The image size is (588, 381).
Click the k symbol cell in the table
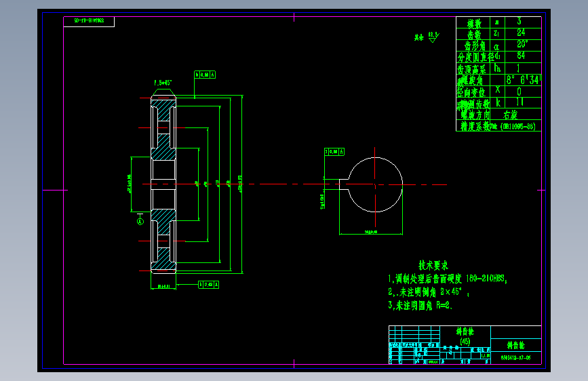(x=498, y=102)
